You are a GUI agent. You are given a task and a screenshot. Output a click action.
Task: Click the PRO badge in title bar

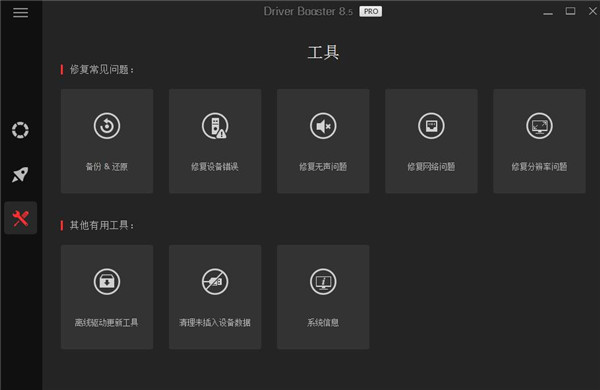370,11
